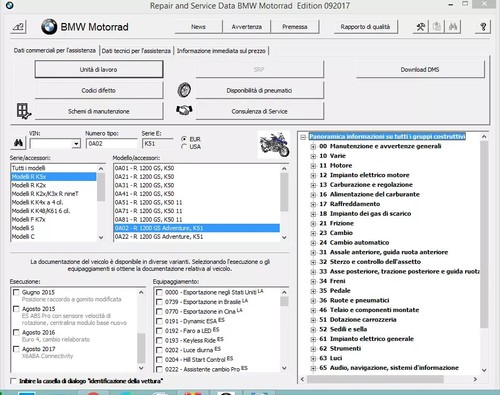Check the Giugno 2015 execution box

point(16,292)
